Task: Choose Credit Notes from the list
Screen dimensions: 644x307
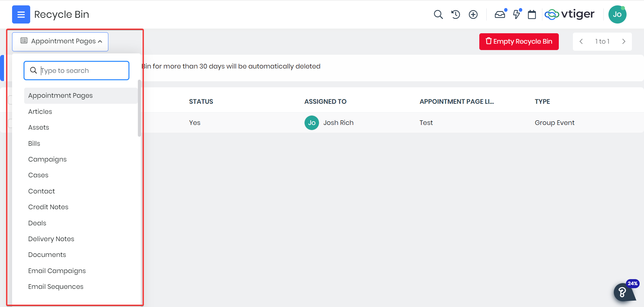Action: 48,207
